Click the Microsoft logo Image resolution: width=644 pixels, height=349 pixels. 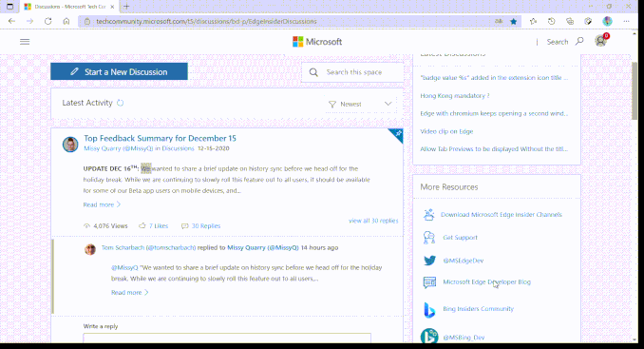click(x=317, y=42)
